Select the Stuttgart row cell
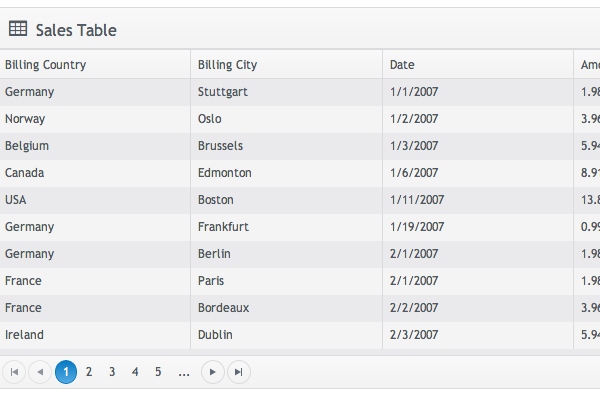 (222, 92)
